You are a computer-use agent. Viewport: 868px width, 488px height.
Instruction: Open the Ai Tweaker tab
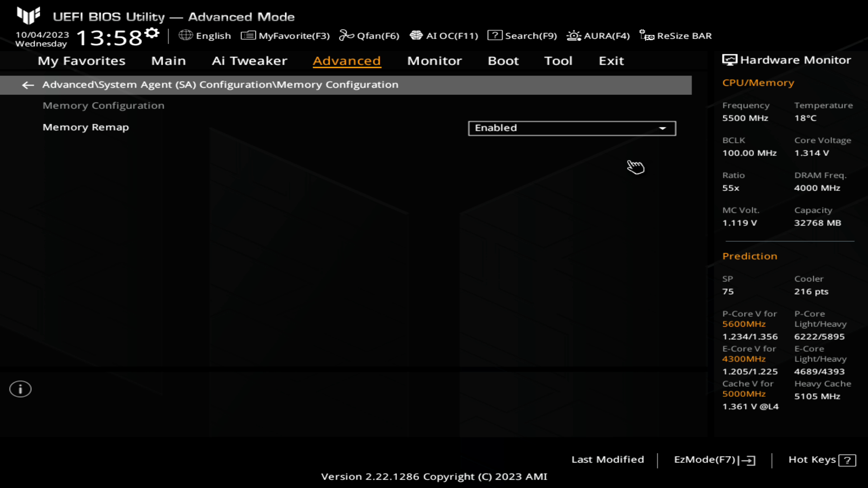tap(249, 61)
